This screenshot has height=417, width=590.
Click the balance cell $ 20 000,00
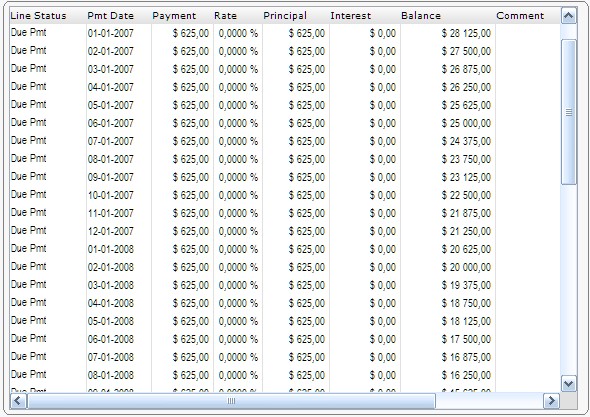(x=466, y=267)
